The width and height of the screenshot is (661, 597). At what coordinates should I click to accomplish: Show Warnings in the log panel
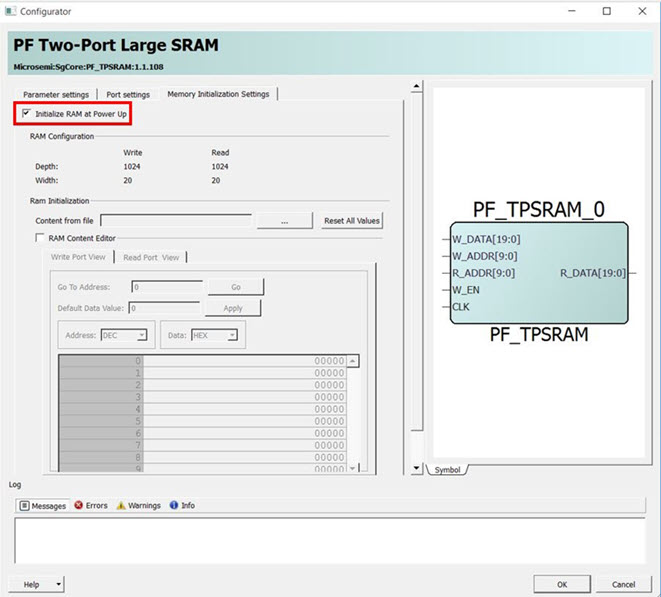click(x=138, y=506)
